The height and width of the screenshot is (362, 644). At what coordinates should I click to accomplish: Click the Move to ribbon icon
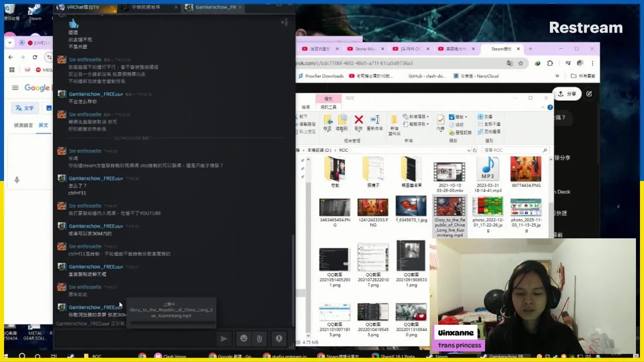click(328, 123)
